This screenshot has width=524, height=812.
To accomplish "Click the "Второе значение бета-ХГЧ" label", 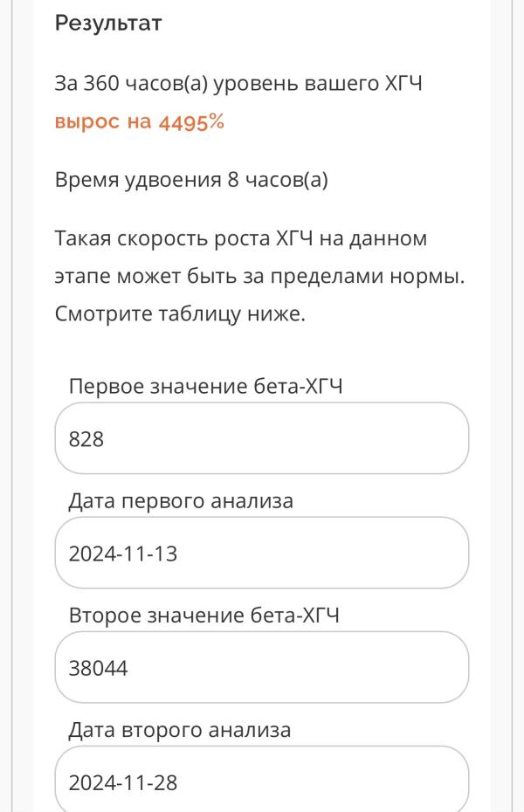I will (203, 616).
